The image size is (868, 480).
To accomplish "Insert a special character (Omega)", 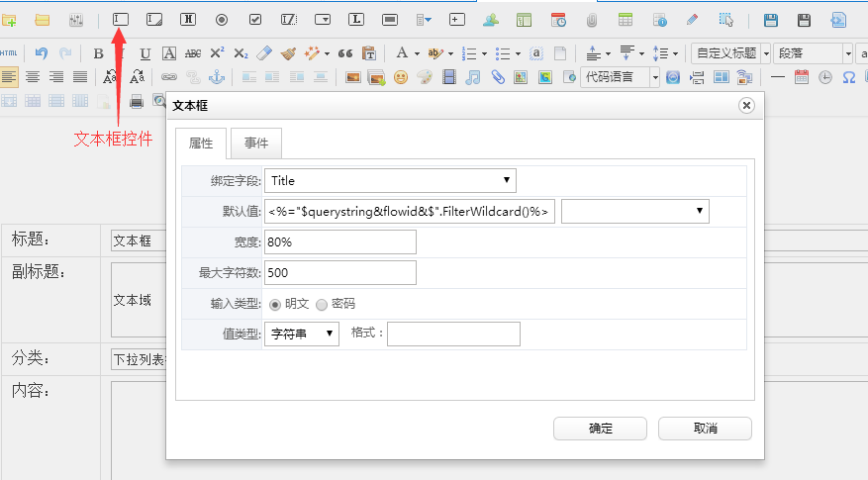I will point(849,77).
